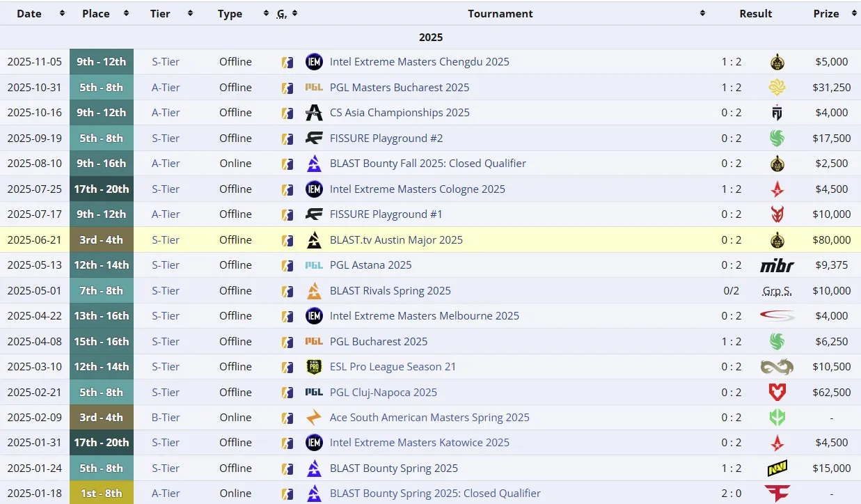Image resolution: width=861 pixels, height=504 pixels.
Task: Click the mibr logo in the PGL Astana row
Action: point(777,265)
